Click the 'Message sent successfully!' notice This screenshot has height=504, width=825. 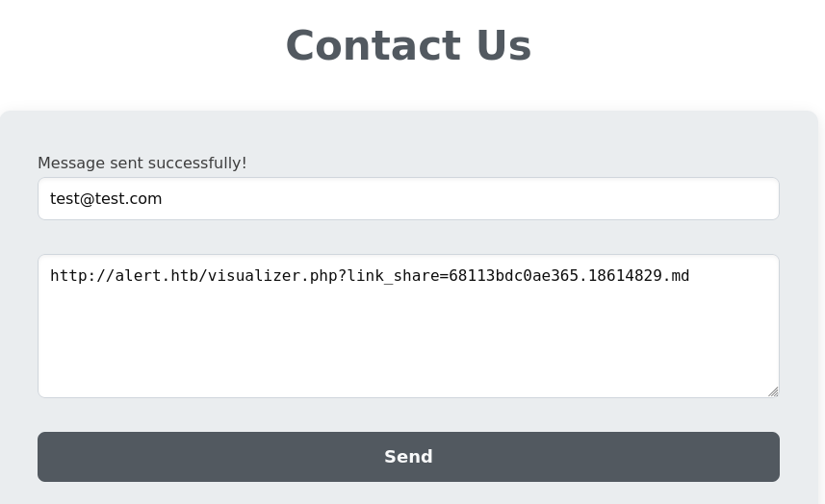pyautogui.click(x=142, y=163)
